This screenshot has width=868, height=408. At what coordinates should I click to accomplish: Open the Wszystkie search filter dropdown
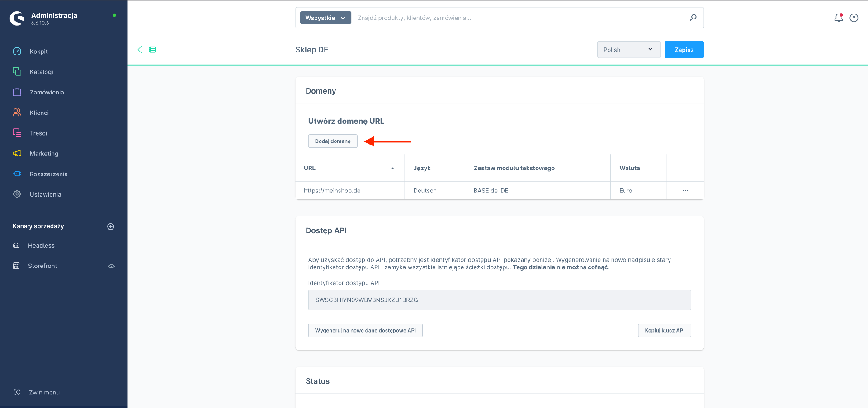(x=325, y=18)
